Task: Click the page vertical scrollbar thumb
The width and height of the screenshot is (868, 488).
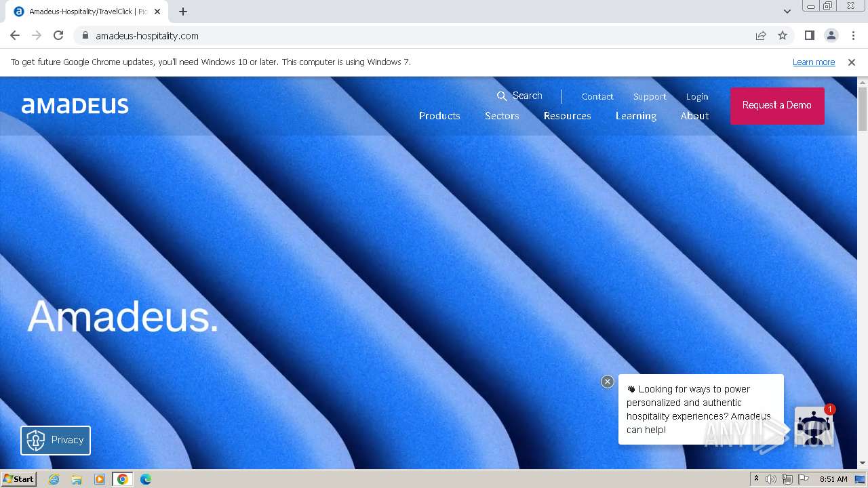Action: pos(863,108)
